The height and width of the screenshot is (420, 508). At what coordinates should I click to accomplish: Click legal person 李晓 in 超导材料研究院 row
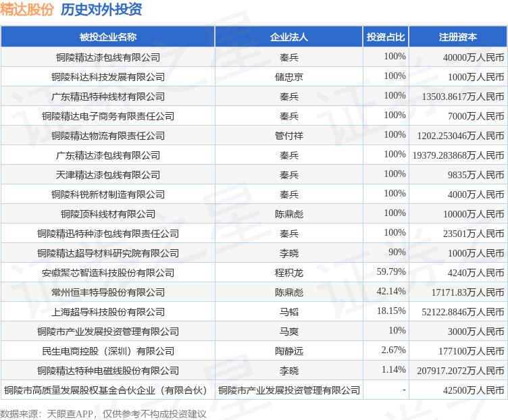point(288,253)
